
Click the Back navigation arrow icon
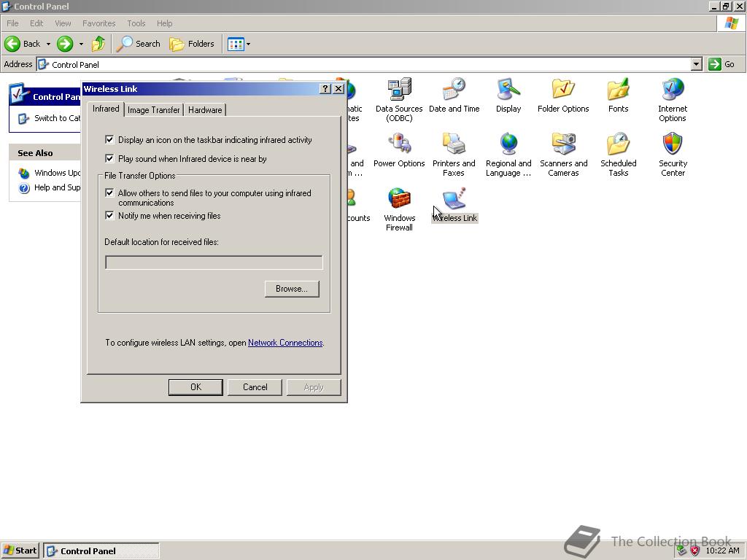12,44
